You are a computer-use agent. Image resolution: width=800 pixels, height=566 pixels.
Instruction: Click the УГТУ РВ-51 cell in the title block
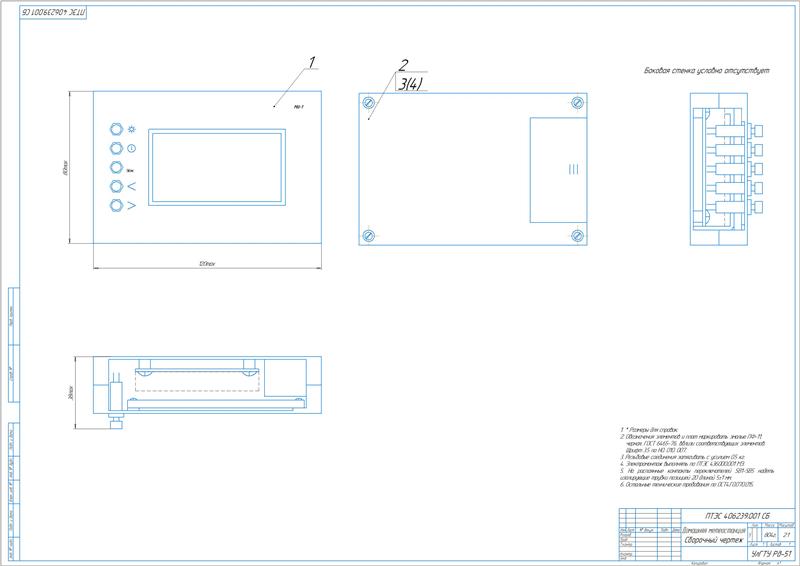pyautogui.click(x=771, y=554)
